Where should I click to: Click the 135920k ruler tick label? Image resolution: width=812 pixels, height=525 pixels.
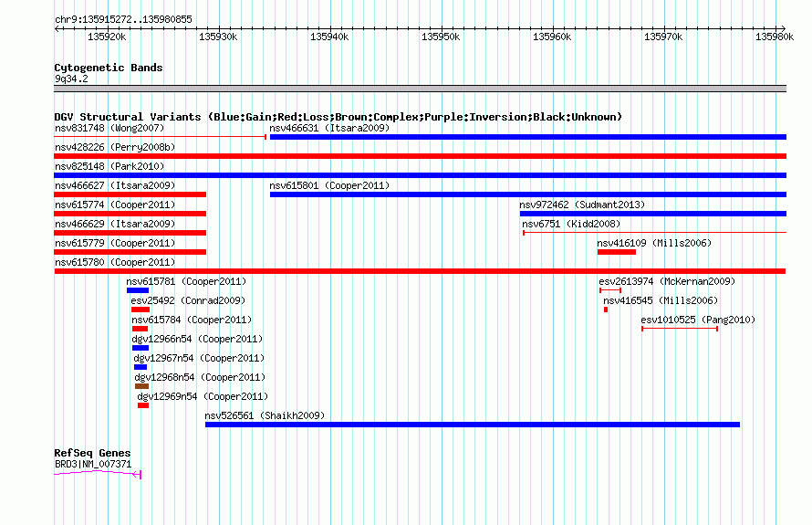click(x=107, y=37)
